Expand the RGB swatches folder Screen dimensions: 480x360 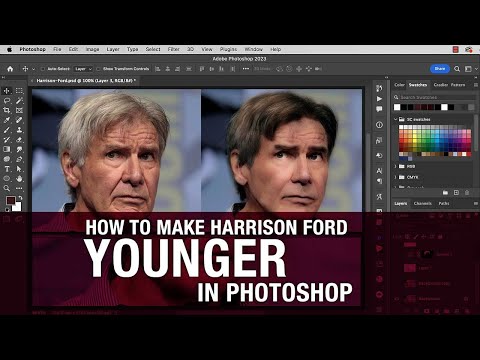[396, 166]
